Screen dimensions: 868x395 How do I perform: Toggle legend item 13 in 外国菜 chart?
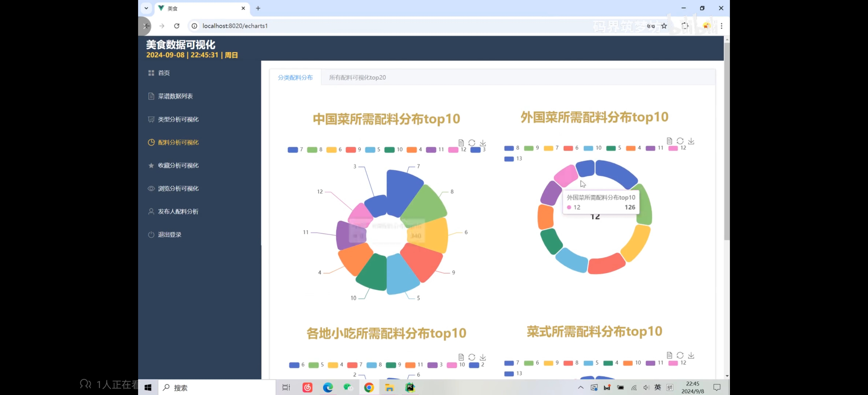(x=513, y=159)
